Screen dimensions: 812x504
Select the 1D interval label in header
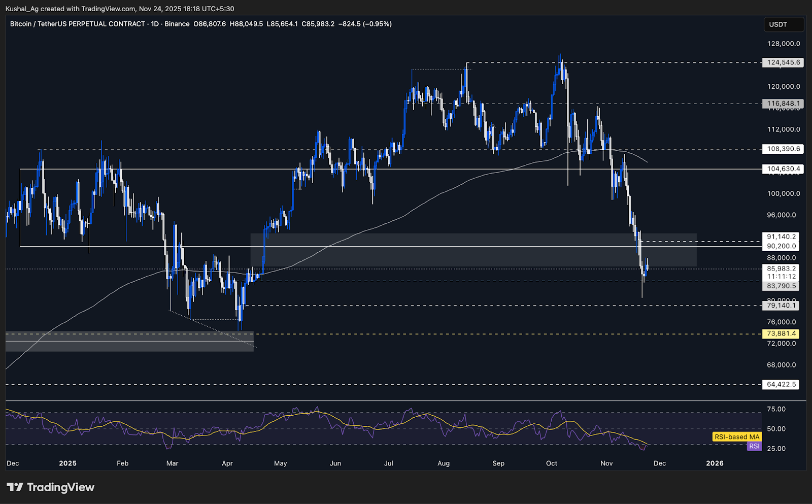coord(155,24)
